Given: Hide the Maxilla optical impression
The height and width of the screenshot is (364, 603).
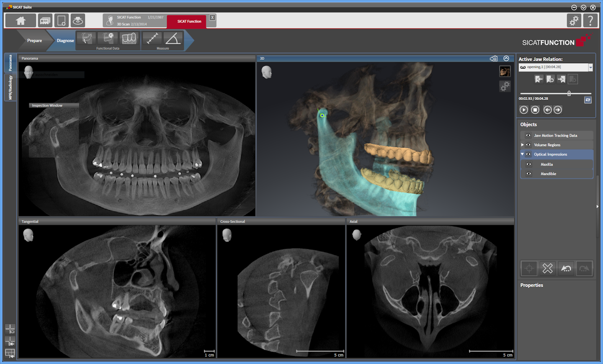Looking at the screenshot, I should tap(529, 164).
